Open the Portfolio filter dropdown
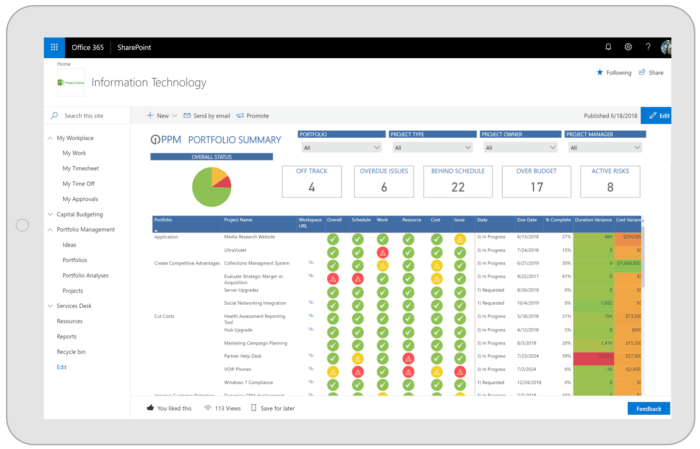This screenshot has height=449, width=700. tap(342, 147)
